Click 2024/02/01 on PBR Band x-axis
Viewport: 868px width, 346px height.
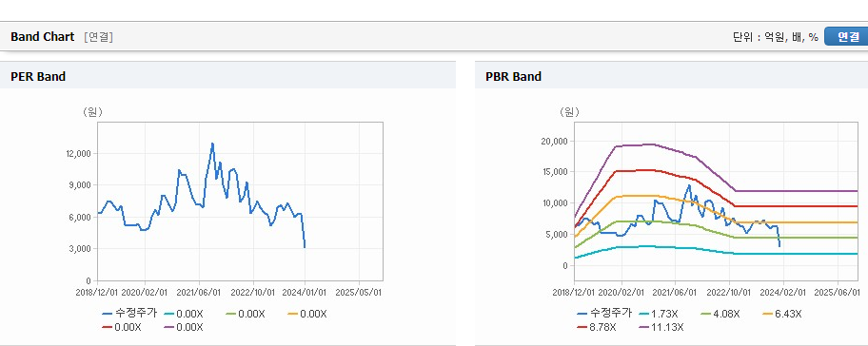783,292
